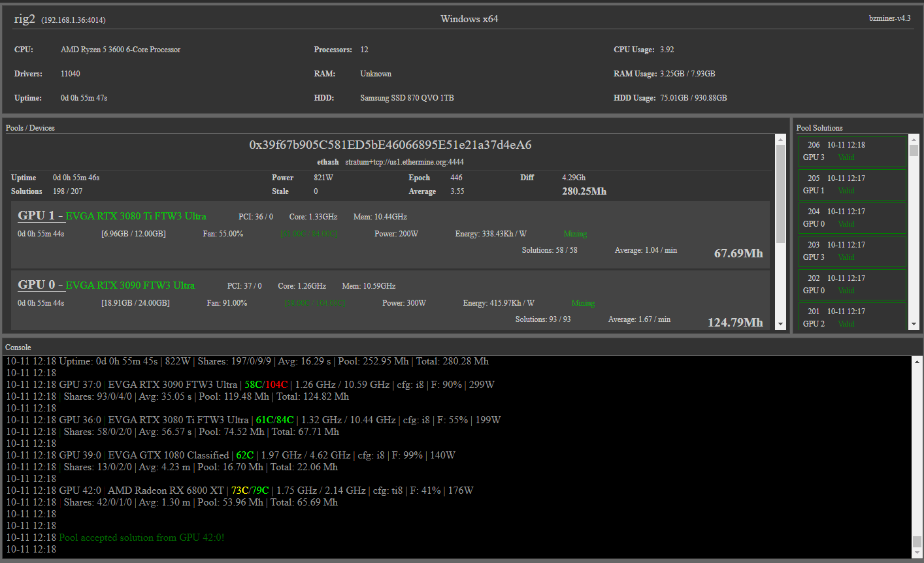
Task: Click the CPU Usage 3.92 value
Action: click(x=667, y=50)
